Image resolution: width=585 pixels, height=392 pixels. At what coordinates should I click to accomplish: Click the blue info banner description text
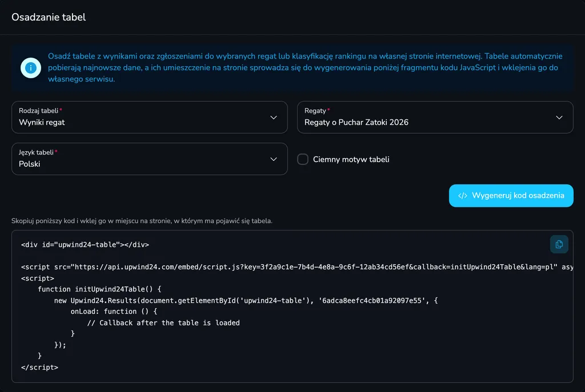[x=305, y=67]
